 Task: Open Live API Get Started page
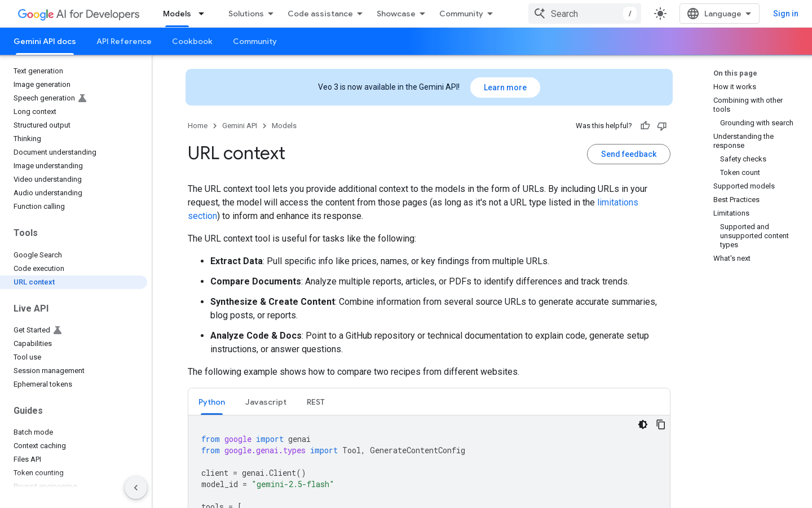(x=32, y=330)
